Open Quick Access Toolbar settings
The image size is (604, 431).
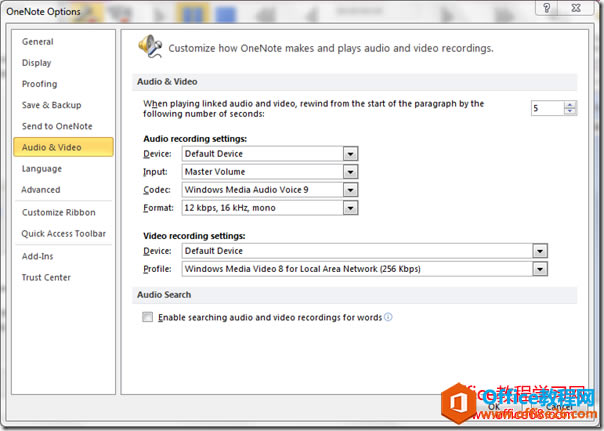click(x=64, y=234)
